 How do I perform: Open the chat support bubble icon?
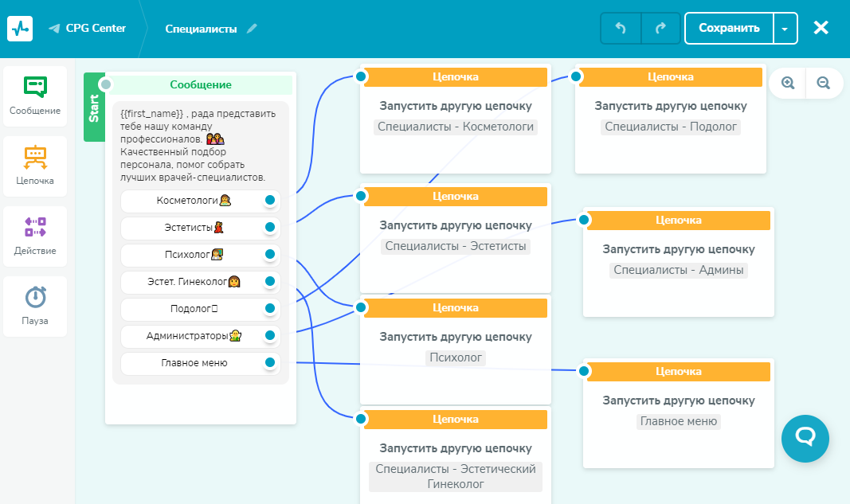coord(805,439)
